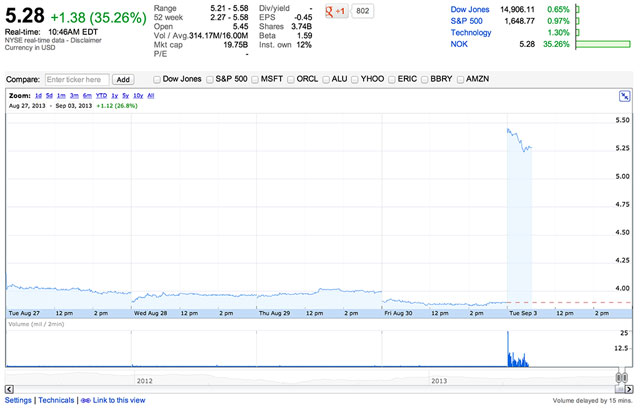Click the timeline overview at 2012
Image resolution: width=640 pixels, height=410 pixels.
[144, 381]
